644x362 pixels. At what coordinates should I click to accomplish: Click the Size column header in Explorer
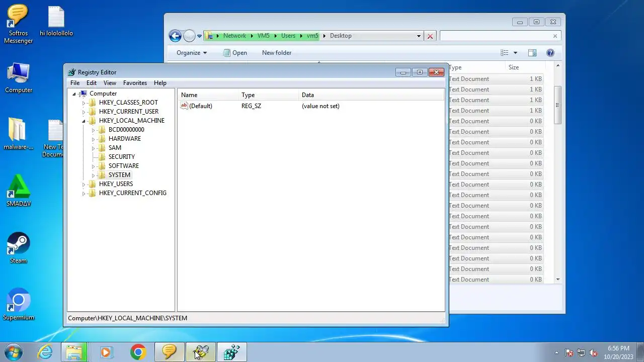click(525, 67)
